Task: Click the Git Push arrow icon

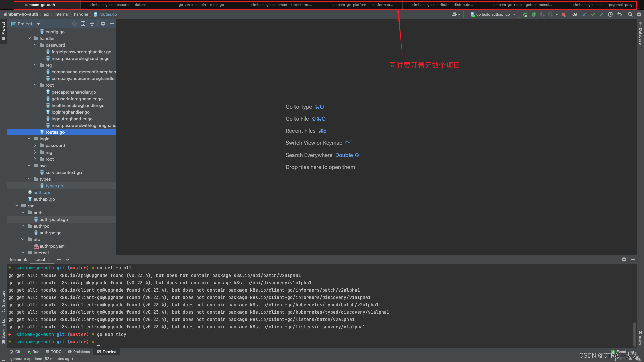Action: 602,14
